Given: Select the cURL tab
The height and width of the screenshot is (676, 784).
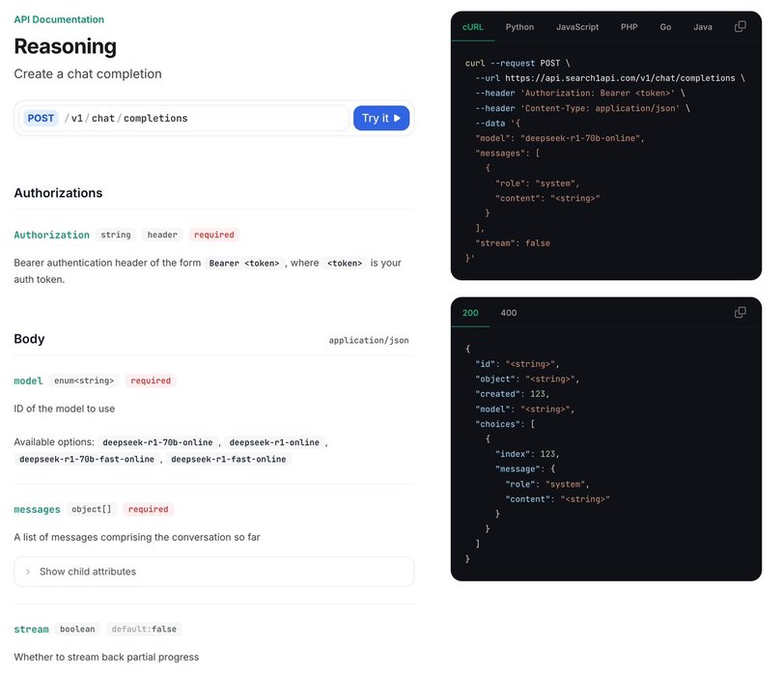Looking at the screenshot, I should click(x=474, y=27).
